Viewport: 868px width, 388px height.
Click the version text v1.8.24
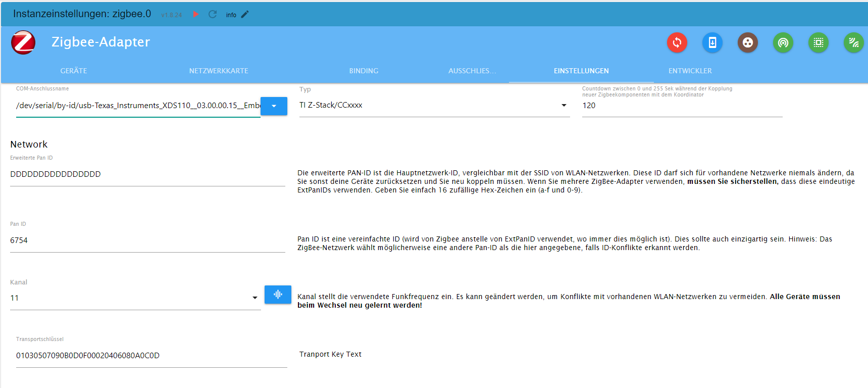coord(172,15)
